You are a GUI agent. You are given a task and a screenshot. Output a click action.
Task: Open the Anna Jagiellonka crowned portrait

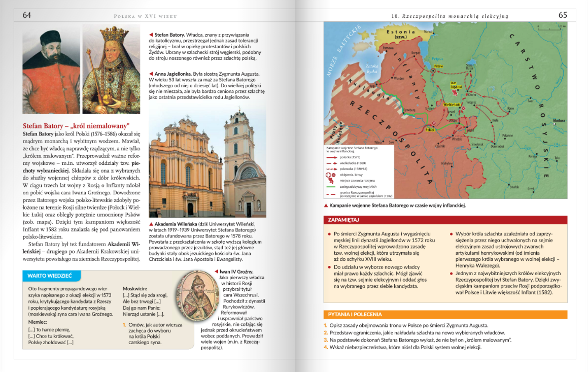112,70
